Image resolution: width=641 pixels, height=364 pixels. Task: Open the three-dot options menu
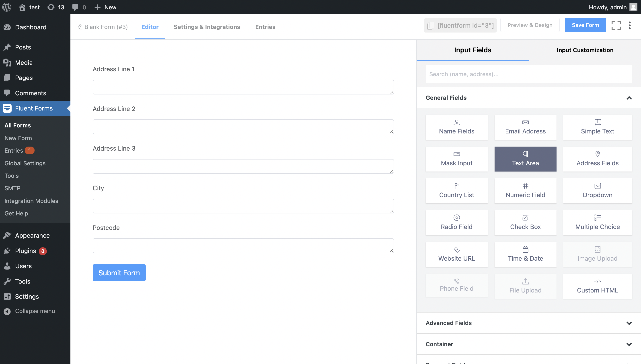pyautogui.click(x=630, y=25)
